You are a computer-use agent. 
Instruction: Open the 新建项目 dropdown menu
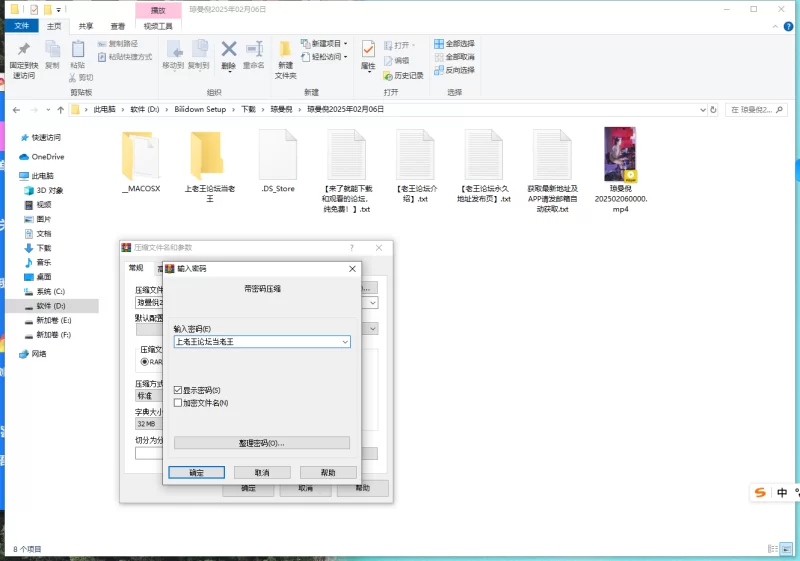(328, 44)
